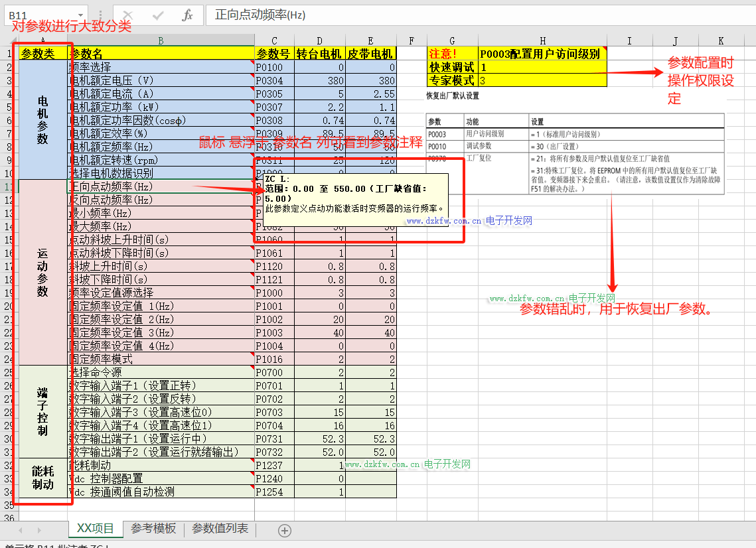Viewport: 756px width, 548px height.
Task: Add a new sheet with plus icon
Action: tap(285, 530)
